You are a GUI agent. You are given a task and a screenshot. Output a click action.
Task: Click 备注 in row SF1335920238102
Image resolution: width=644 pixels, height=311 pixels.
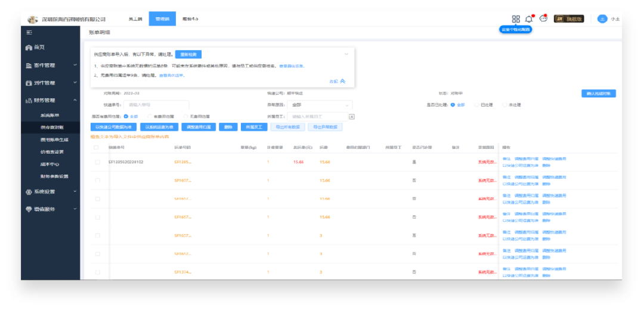tap(506, 159)
